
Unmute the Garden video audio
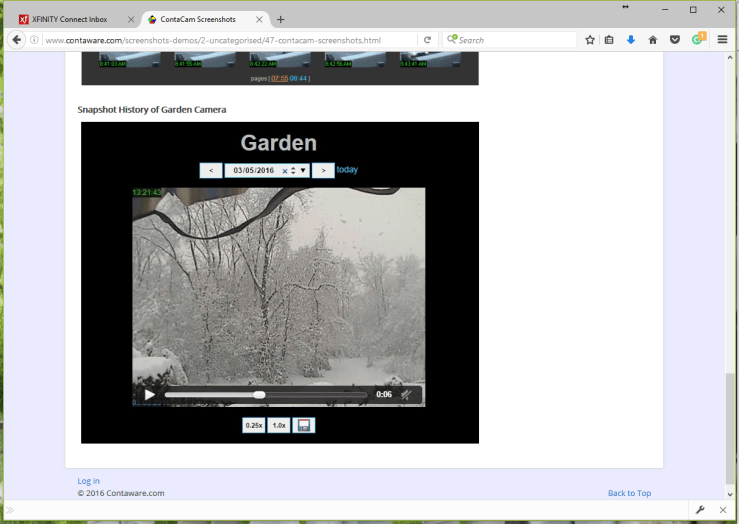407,395
